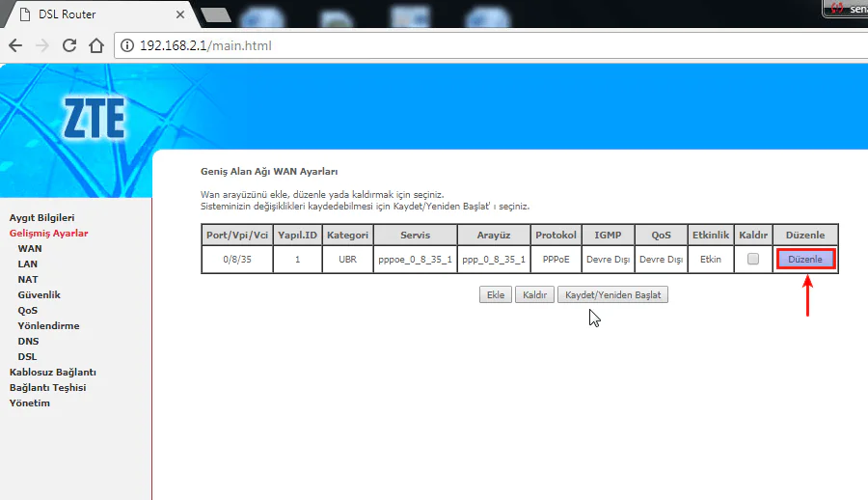
Task: Select WAN in sidebar
Action: click(x=29, y=249)
